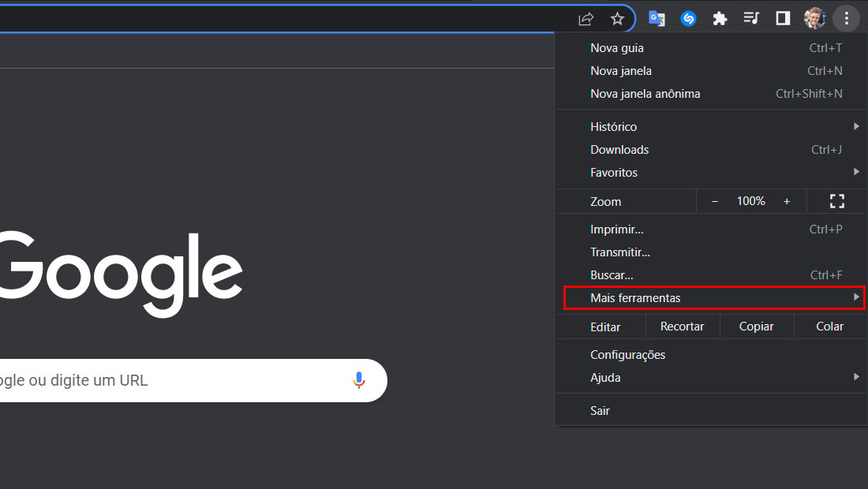Open the Google Translate extension icon
The height and width of the screenshot is (489, 868).
[657, 19]
